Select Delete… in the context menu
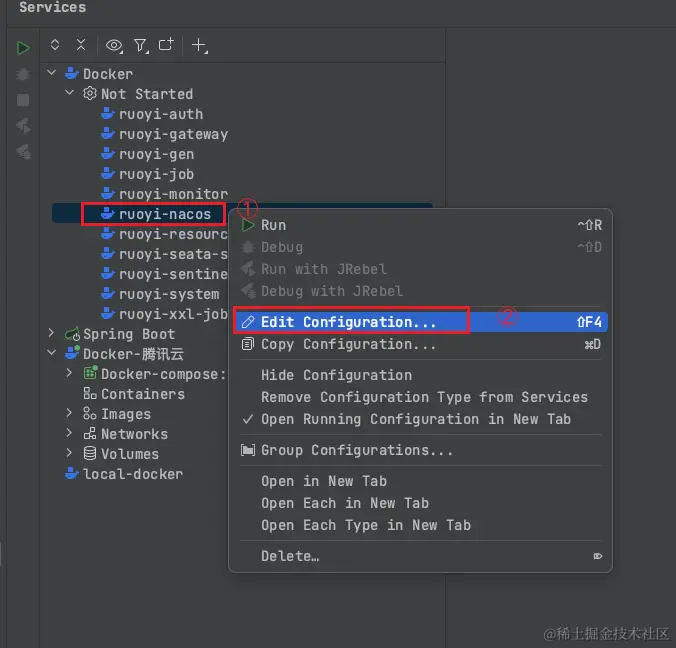The image size is (676, 648). (x=290, y=556)
